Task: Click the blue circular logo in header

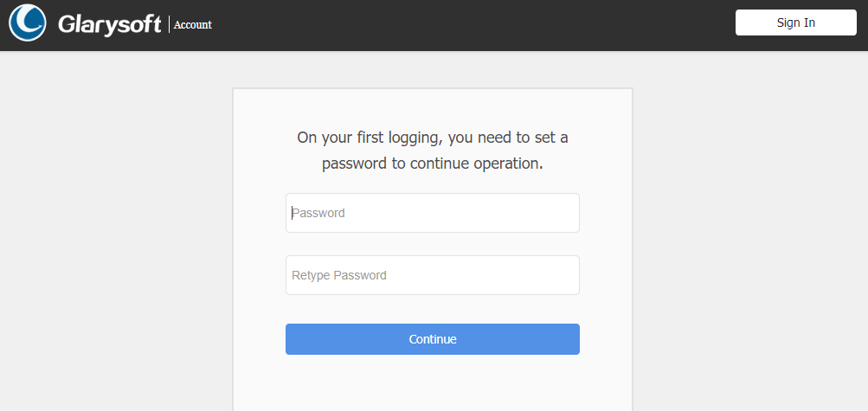Action: (x=27, y=22)
